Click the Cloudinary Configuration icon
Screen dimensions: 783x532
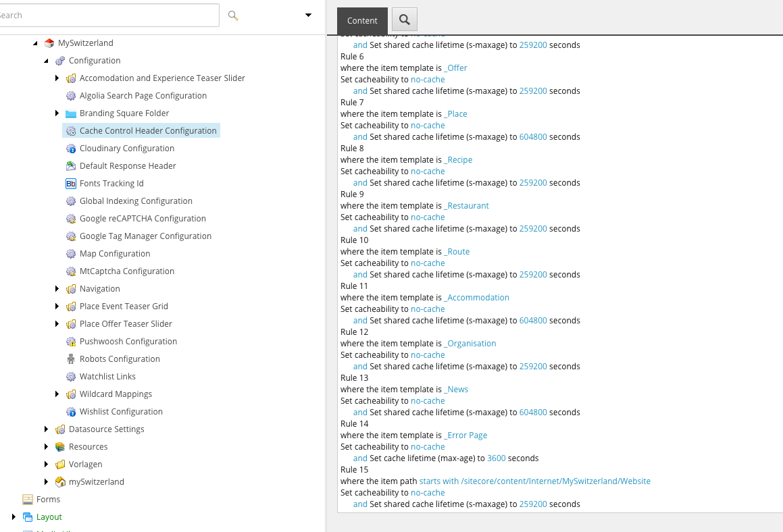71,149
